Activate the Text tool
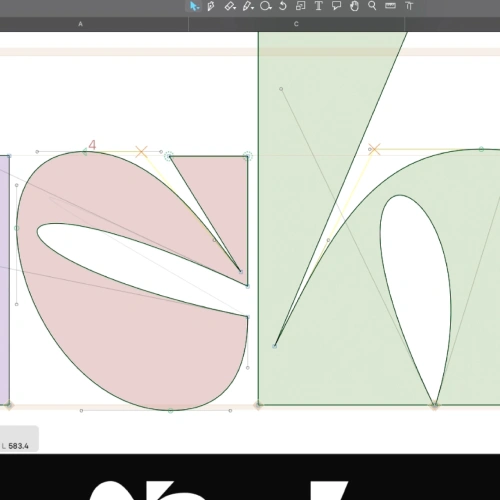Image resolution: width=500 pixels, height=500 pixels. click(318, 6)
